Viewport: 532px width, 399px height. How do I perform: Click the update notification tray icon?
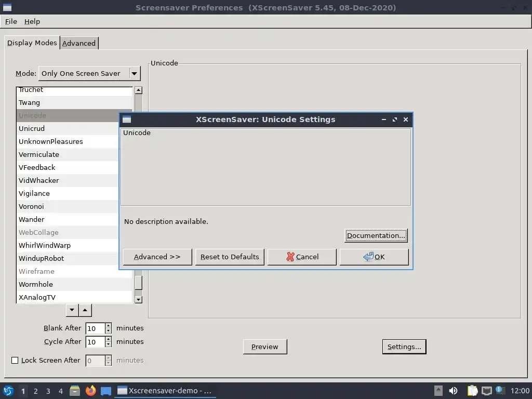500,390
